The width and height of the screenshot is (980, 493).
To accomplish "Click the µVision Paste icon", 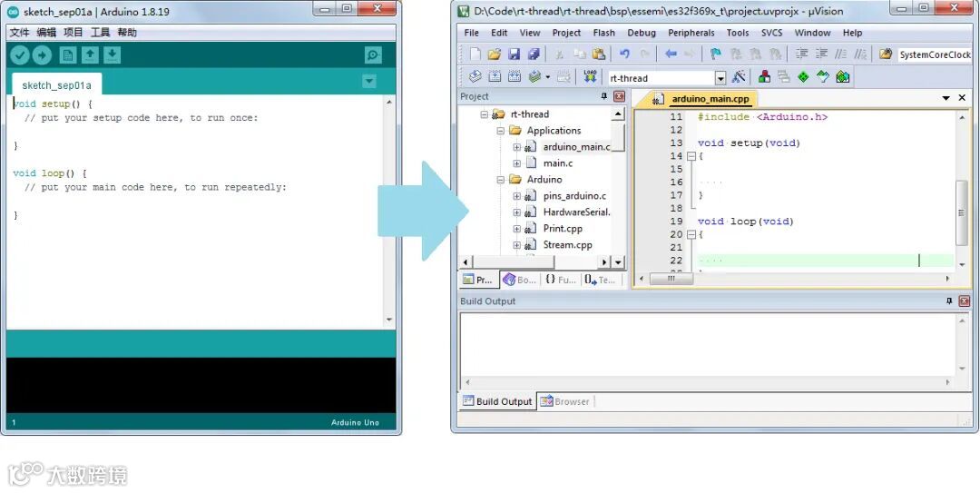I will (x=599, y=54).
